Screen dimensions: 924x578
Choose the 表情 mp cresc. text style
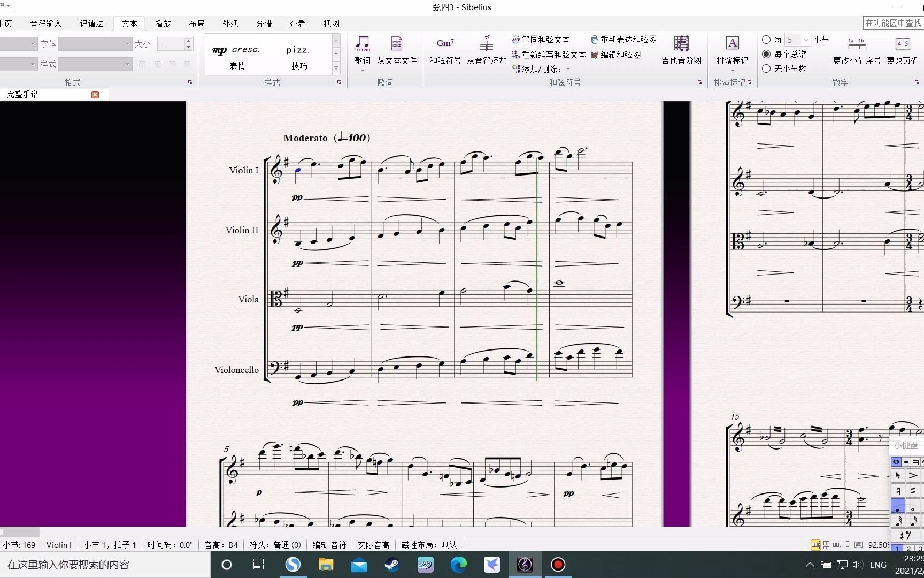237,56
